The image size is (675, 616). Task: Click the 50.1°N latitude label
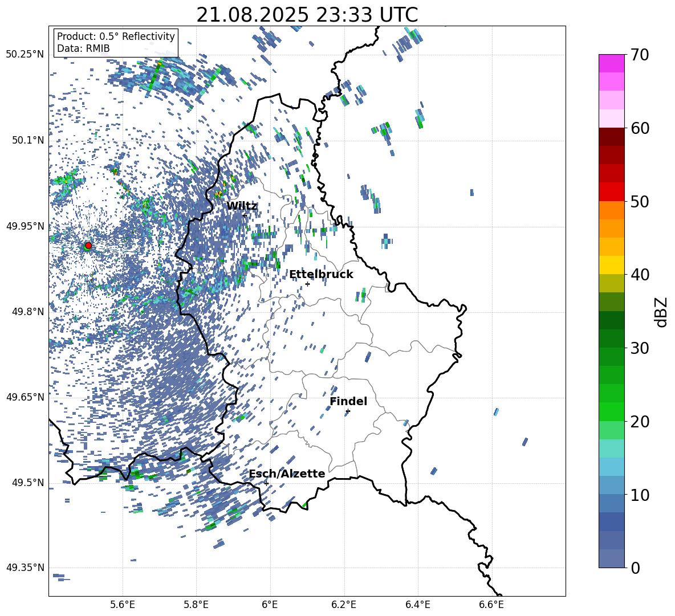[x=27, y=140]
